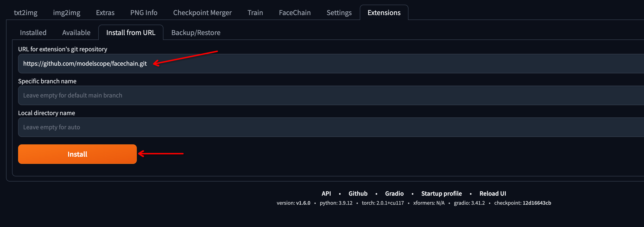Switch to the FaceChain tab
Viewport: 644px width, 227px height.
294,13
